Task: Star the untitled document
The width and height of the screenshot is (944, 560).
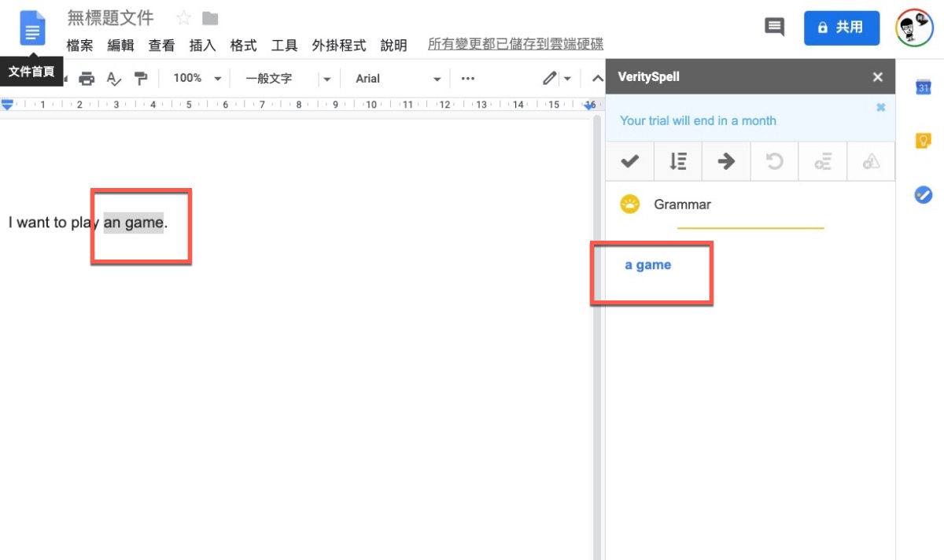Action: [x=183, y=18]
